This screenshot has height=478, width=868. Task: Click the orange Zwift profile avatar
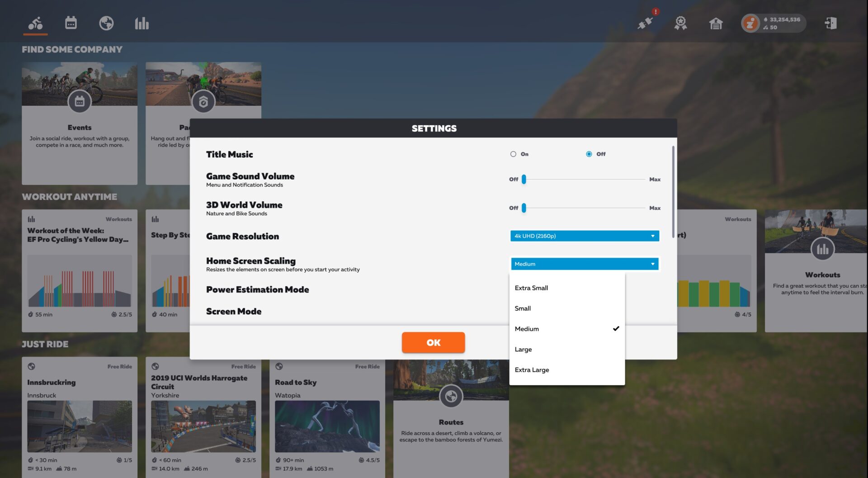750,23
